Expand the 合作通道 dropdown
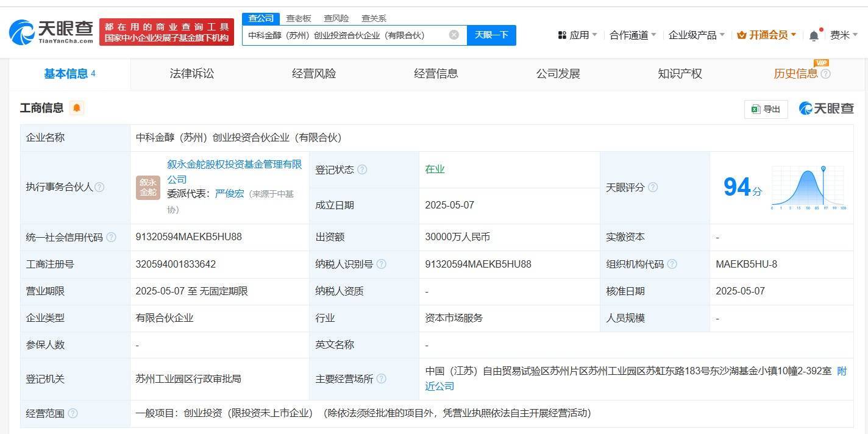 click(633, 35)
